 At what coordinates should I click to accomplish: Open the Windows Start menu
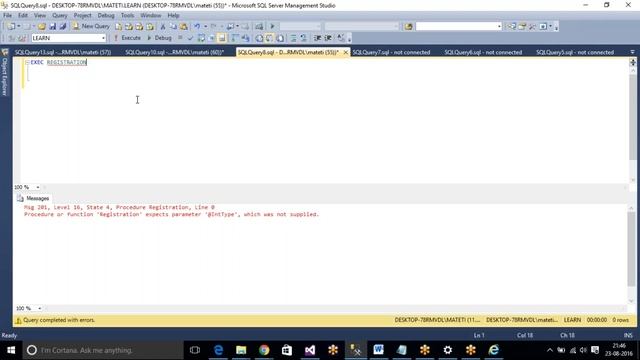(11, 350)
